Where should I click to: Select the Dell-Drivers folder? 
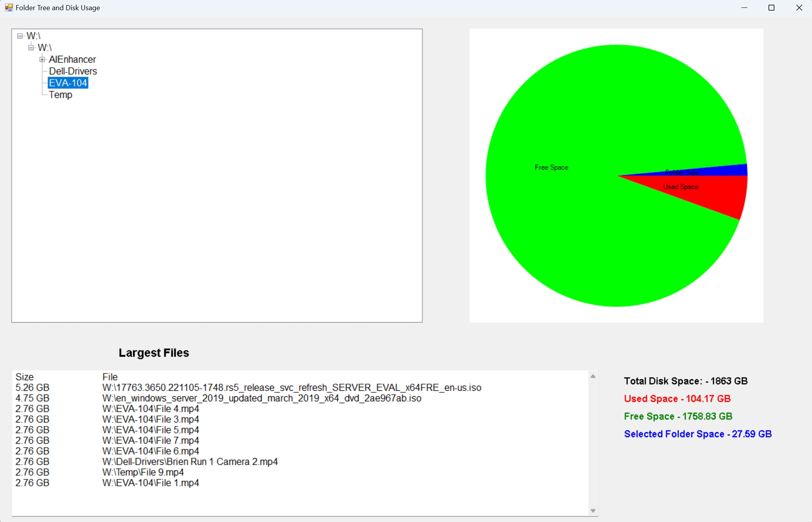point(73,71)
